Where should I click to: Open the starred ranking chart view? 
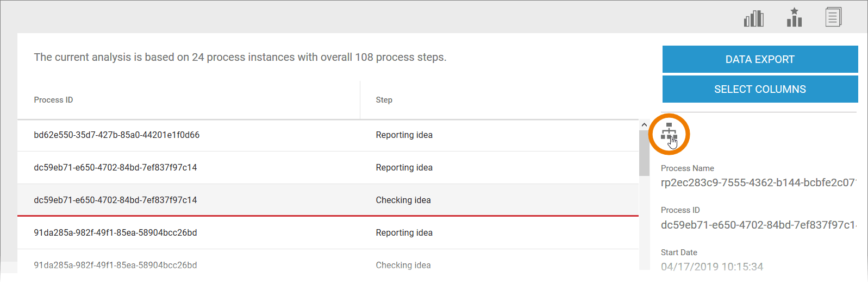(x=794, y=18)
